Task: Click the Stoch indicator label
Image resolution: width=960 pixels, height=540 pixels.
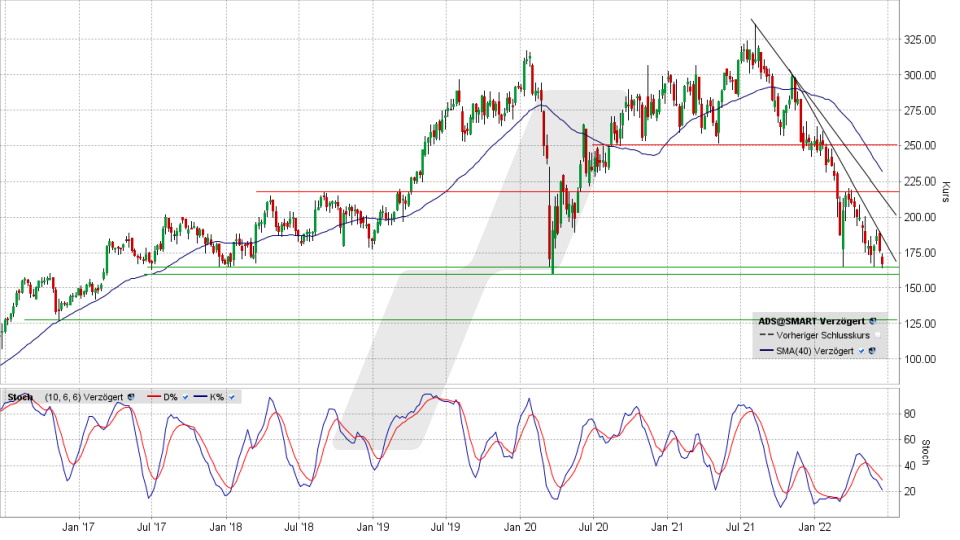Action: (20, 397)
